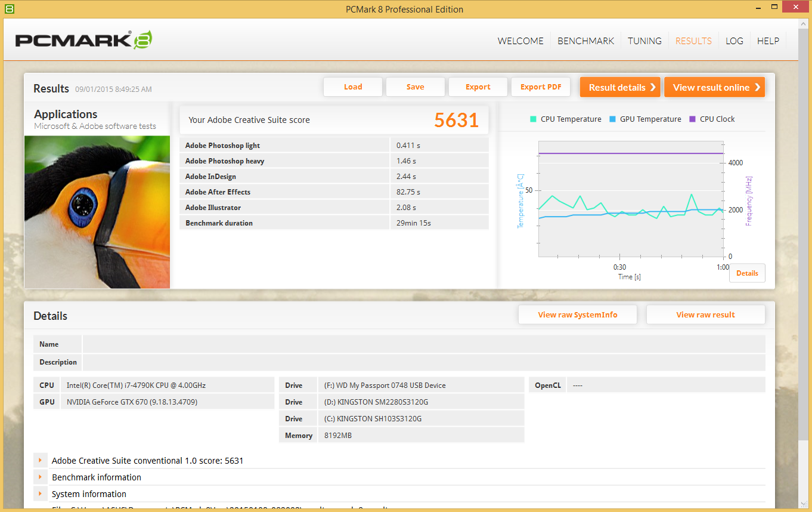Screen dimensions: 812x512
Task: Maximize the PCMark 8 window
Action: (x=774, y=8)
